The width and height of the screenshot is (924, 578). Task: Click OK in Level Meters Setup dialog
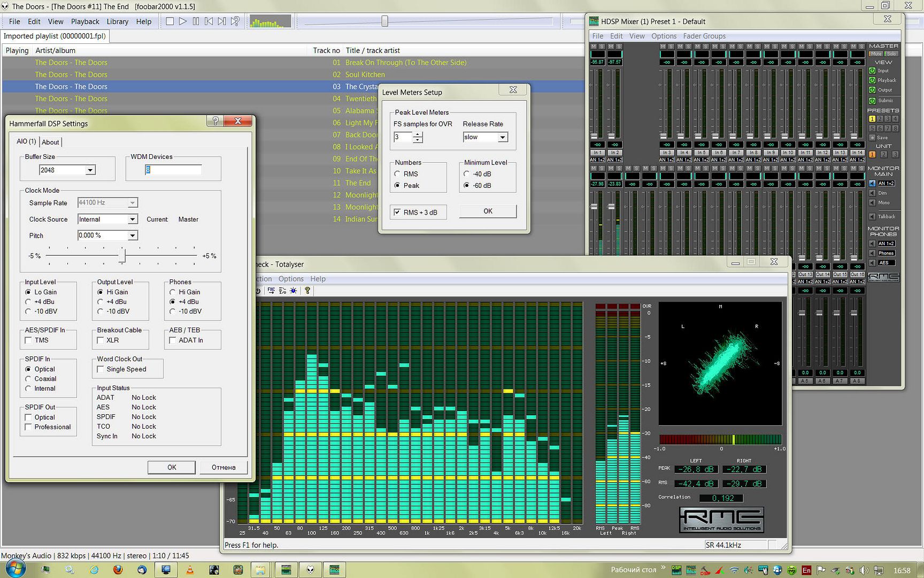[488, 211]
